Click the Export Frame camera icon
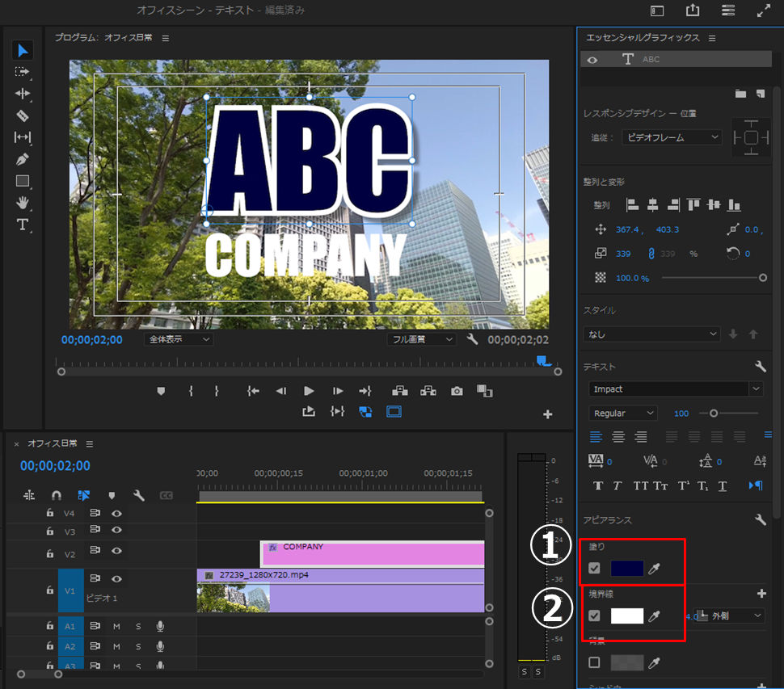The image size is (784, 689). (457, 391)
